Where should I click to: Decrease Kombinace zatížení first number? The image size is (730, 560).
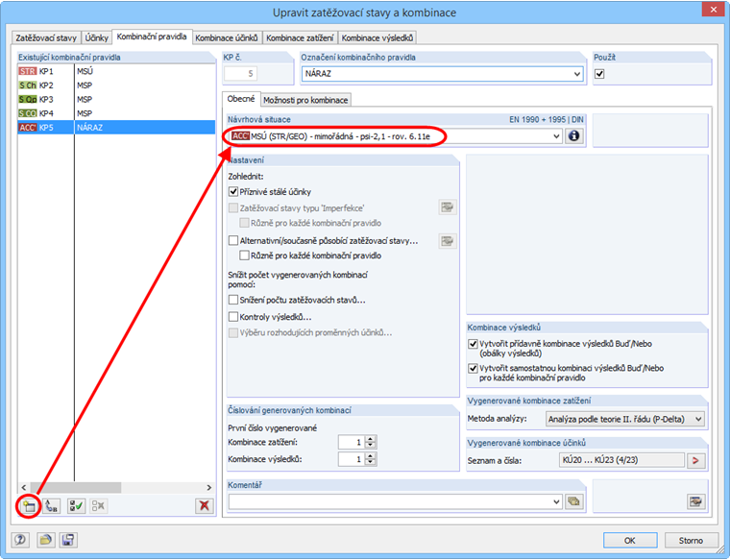(x=370, y=446)
